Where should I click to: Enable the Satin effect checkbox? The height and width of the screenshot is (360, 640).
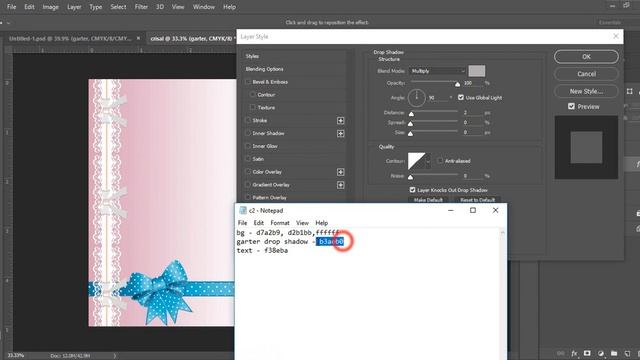pos(248,159)
